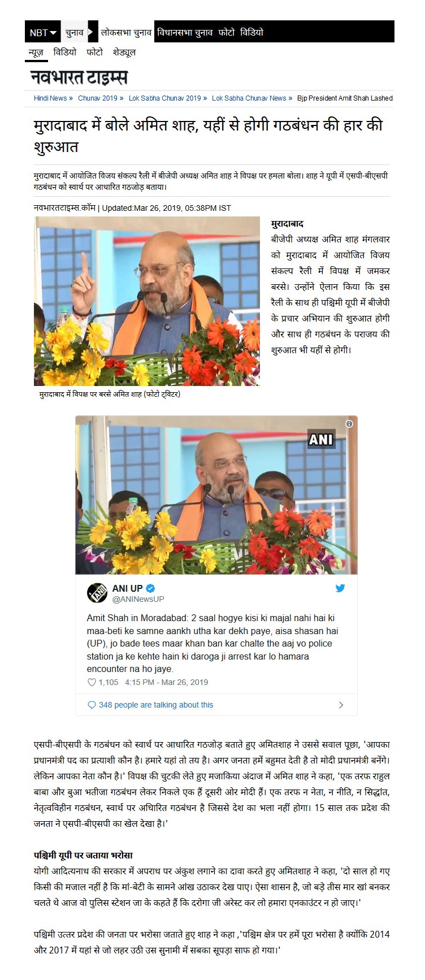Open फोटो in the black top bar
The image size is (425, 980).
[226, 33]
